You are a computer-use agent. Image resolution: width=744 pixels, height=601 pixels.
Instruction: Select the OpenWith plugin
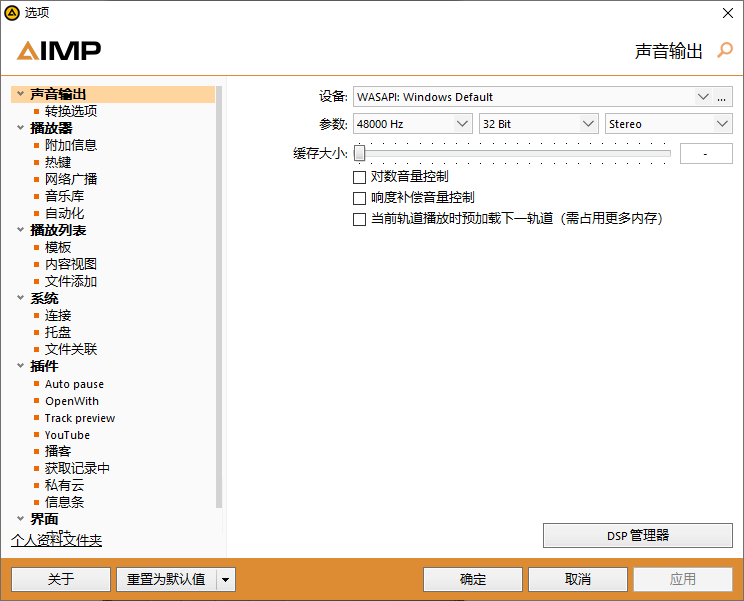pyautogui.click(x=72, y=401)
